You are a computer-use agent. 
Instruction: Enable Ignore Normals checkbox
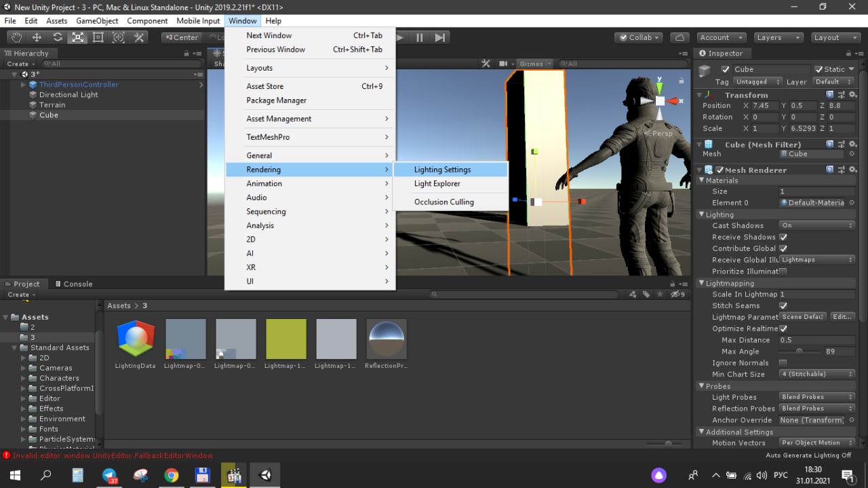[783, 363]
